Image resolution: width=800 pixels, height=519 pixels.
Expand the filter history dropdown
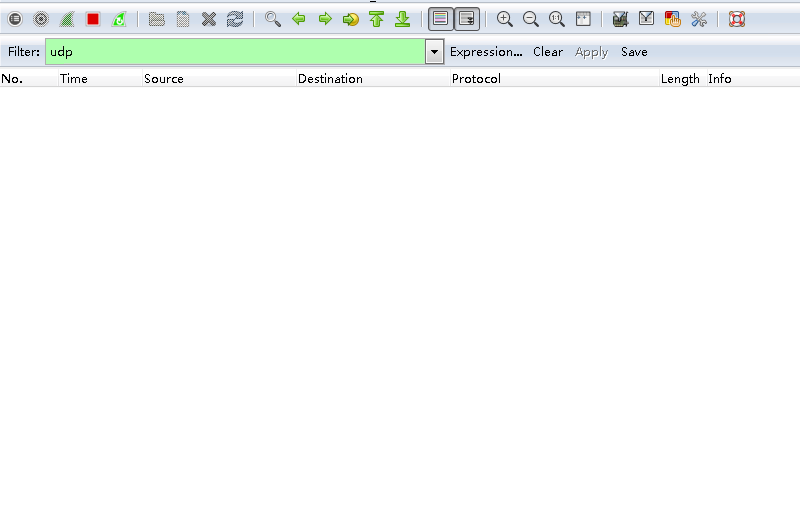pyautogui.click(x=435, y=52)
